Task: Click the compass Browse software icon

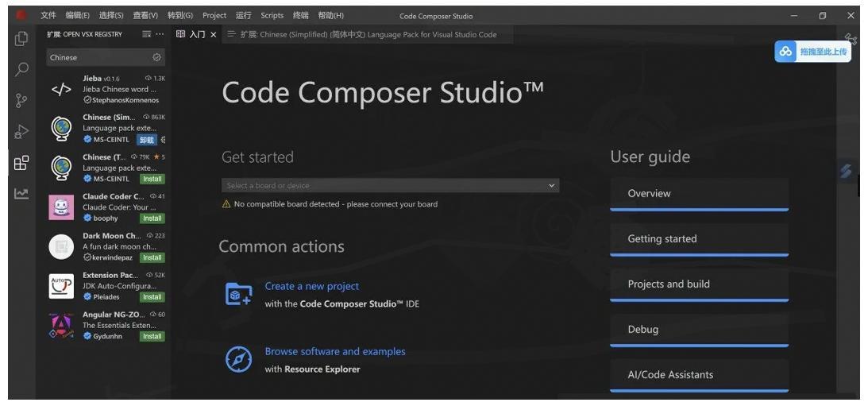Action: (x=238, y=360)
